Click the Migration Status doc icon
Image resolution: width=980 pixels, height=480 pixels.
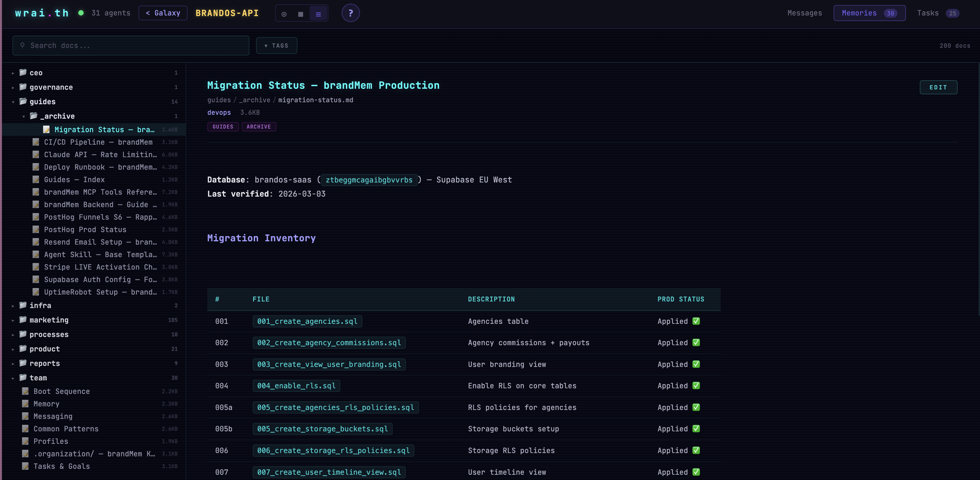(46, 130)
